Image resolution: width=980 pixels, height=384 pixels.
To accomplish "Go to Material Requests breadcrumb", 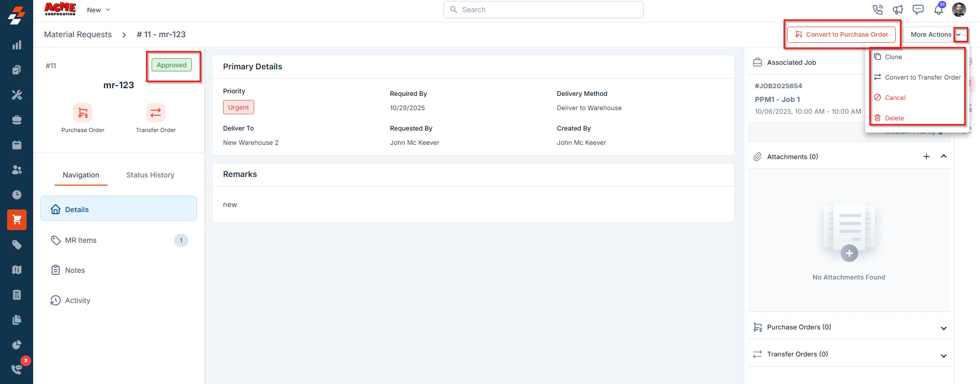I will pos(78,35).
